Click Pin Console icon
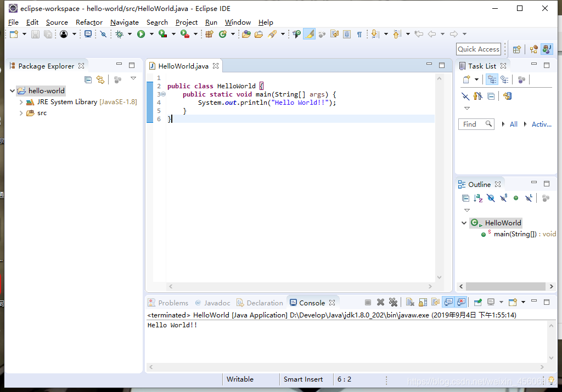This screenshot has height=392, width=562. [x=478, y=303]
